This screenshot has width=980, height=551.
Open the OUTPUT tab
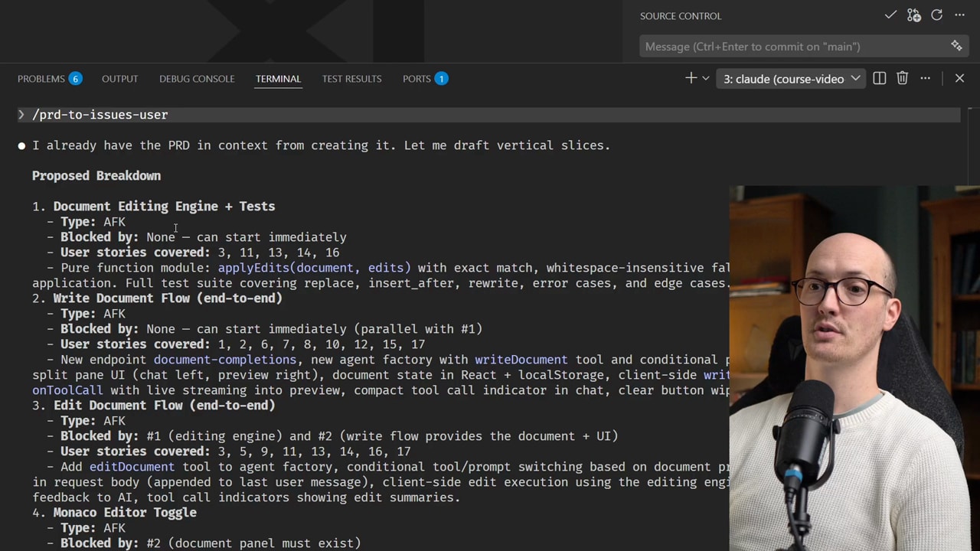(119, 78)
